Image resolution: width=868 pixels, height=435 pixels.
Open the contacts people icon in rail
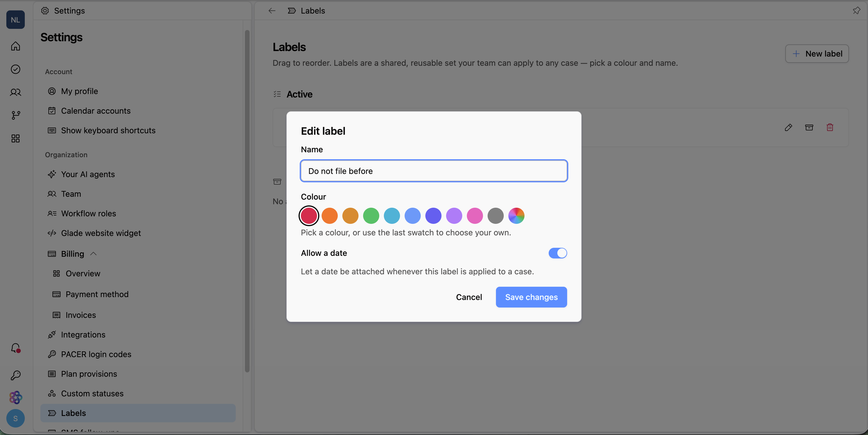(x=16, y=92)
